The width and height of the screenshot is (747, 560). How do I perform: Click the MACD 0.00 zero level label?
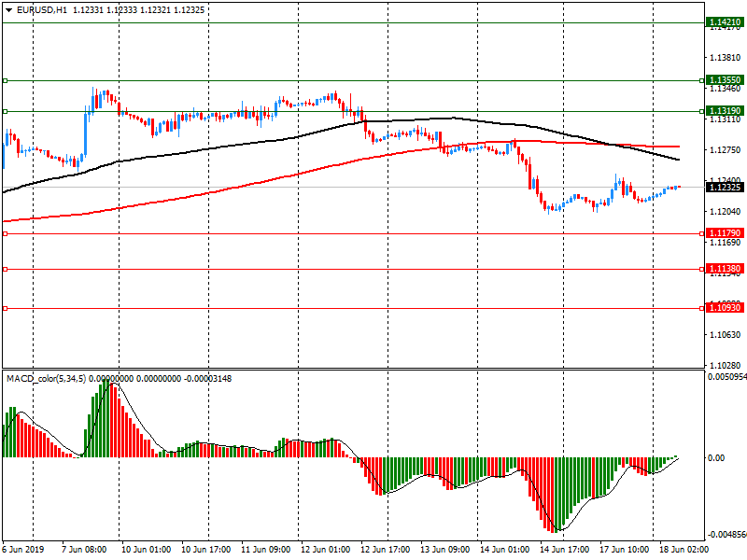(x=716, y=457)
